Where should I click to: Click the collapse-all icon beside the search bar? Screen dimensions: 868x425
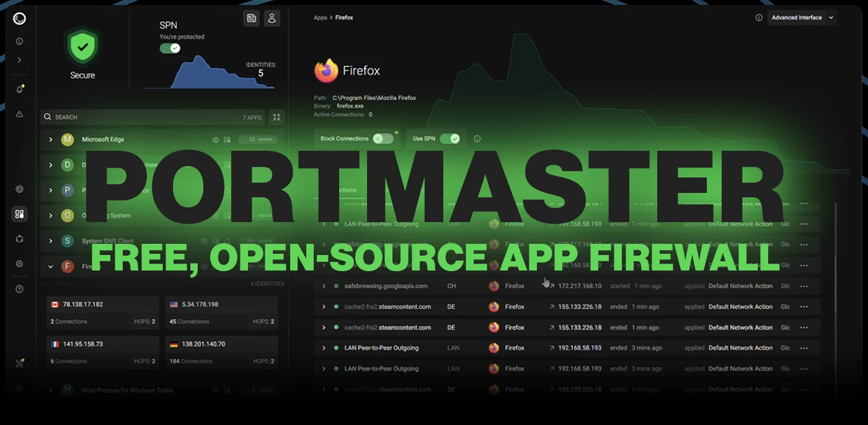click(277, 117)
